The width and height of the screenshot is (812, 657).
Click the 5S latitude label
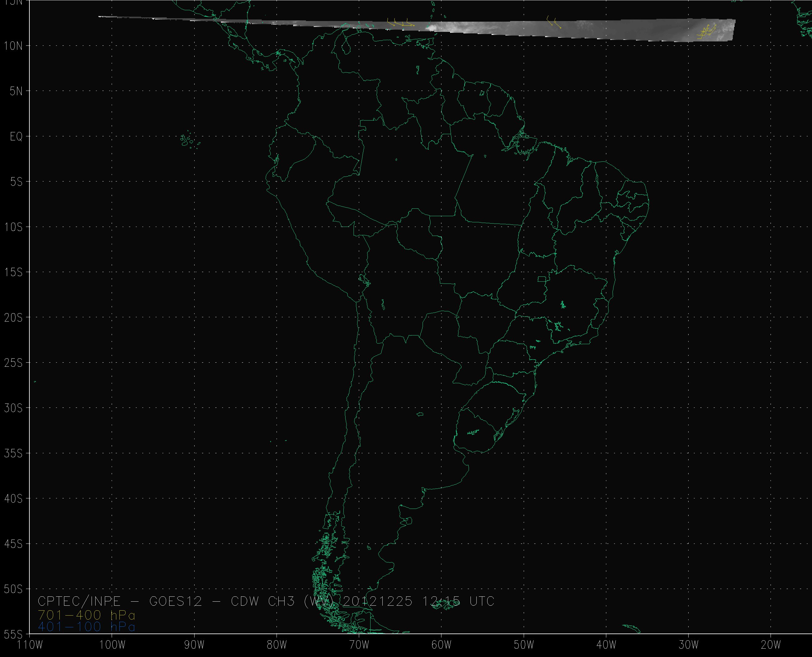click(x=16, y=182)
